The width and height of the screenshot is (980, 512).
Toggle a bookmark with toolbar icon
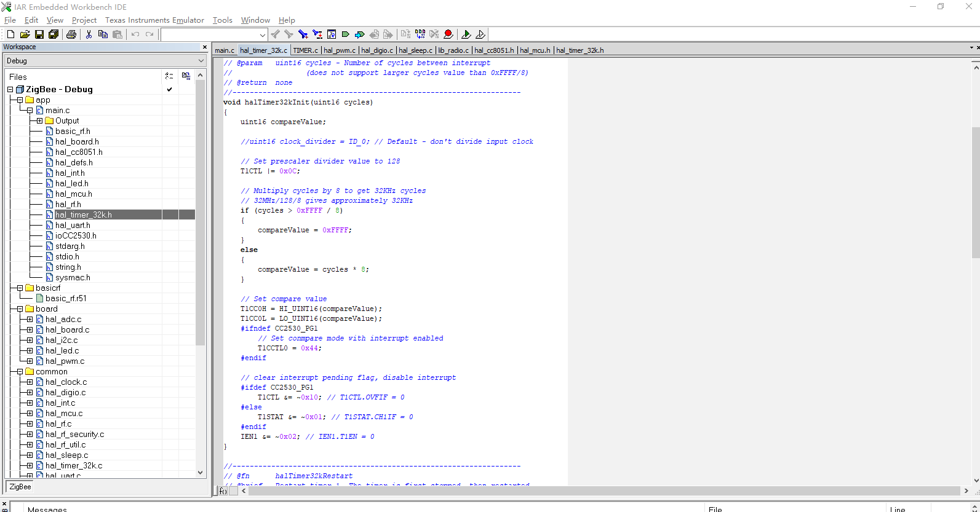[x=345, y=34]
